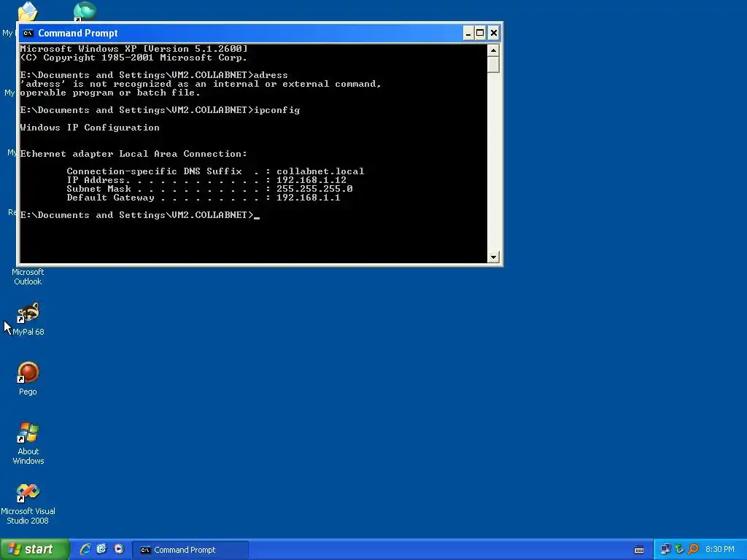
Task: Click the default gateway 192.168.1.1
Action: pyautogui.click(x=309, y=198)
